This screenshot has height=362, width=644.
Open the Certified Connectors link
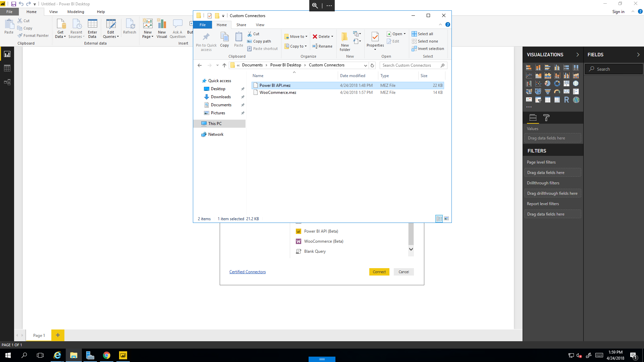pyautogui.click(x=248, y=272)
